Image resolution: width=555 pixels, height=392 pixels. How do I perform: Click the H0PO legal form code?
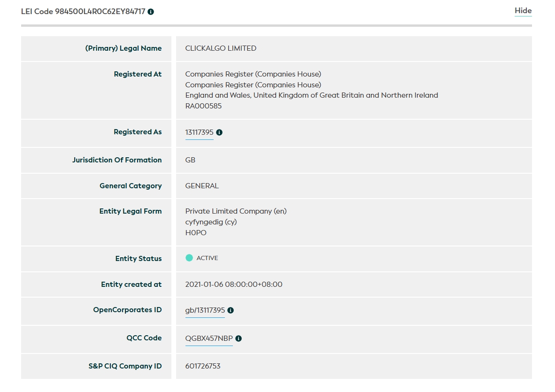tap(196, 233)
